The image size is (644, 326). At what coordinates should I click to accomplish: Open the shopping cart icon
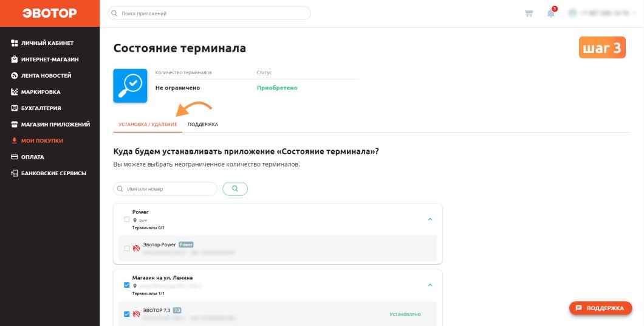[x=529, y=13]
